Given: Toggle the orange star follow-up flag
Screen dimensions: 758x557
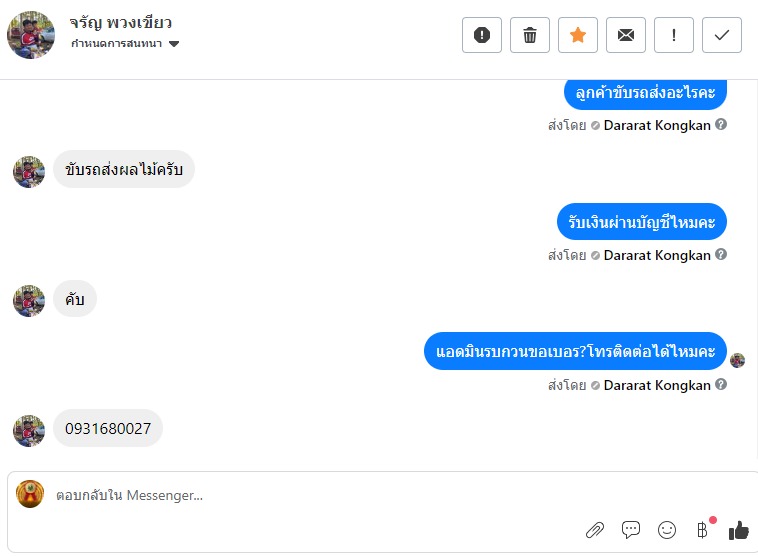Looking at the screenshot, I should pos(578,35).
